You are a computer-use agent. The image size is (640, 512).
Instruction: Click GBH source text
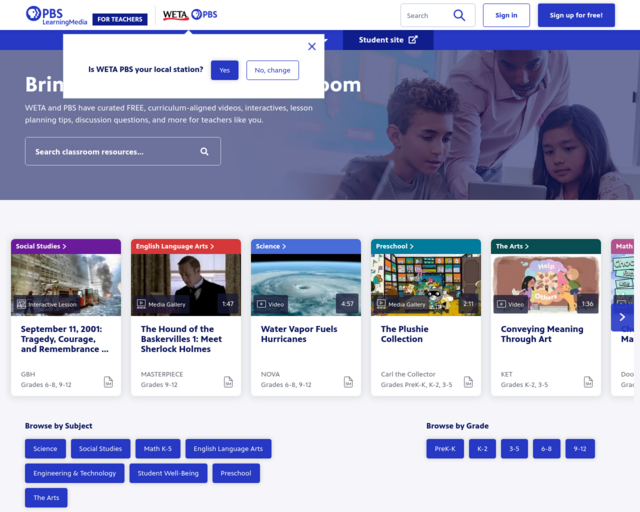point(28,374)
